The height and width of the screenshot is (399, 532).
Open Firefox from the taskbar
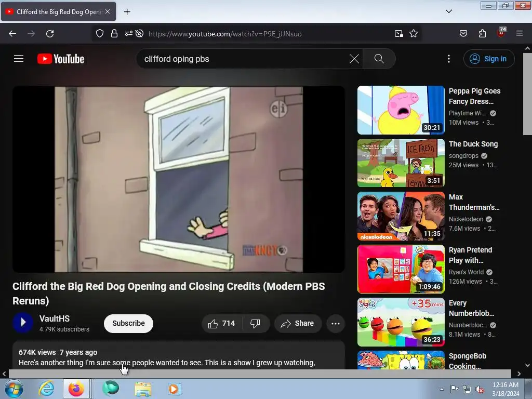76,389
